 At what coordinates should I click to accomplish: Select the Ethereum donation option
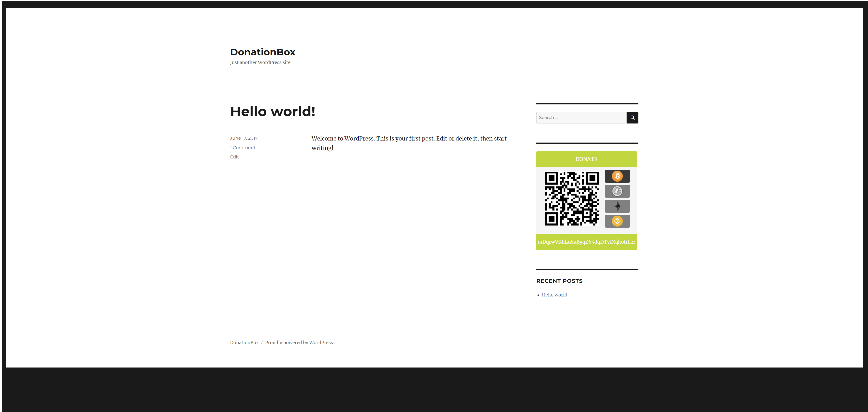617,206
